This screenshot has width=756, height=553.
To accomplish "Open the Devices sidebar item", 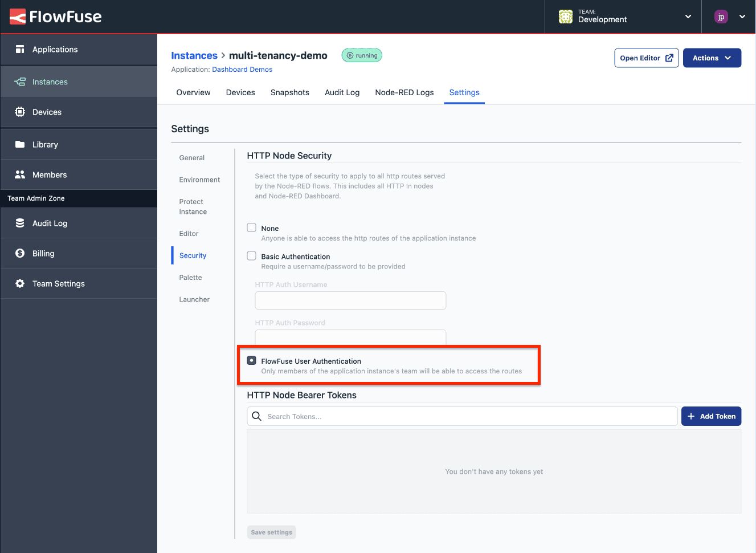I will (x=46, y=112).
